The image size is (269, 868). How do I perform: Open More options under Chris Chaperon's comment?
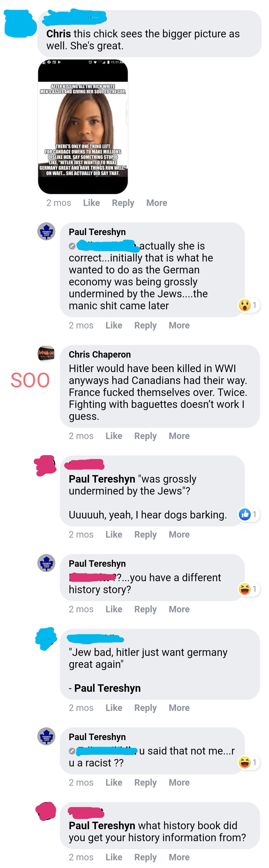point(179,436)
